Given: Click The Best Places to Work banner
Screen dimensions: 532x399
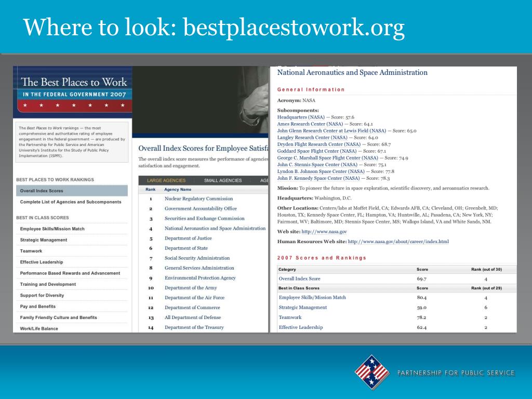Looking at the screenshot, I should (73, 92).
